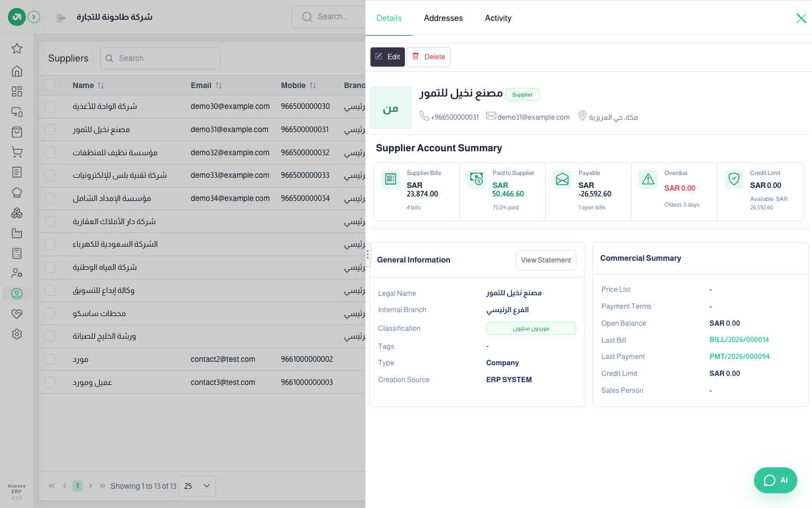Switch to the Details tab
The image size is (812, 508).
point(389,18)
